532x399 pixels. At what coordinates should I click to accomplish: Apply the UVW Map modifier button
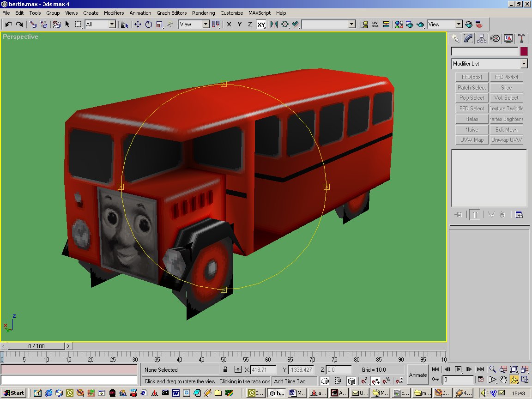tap(472, 140)
